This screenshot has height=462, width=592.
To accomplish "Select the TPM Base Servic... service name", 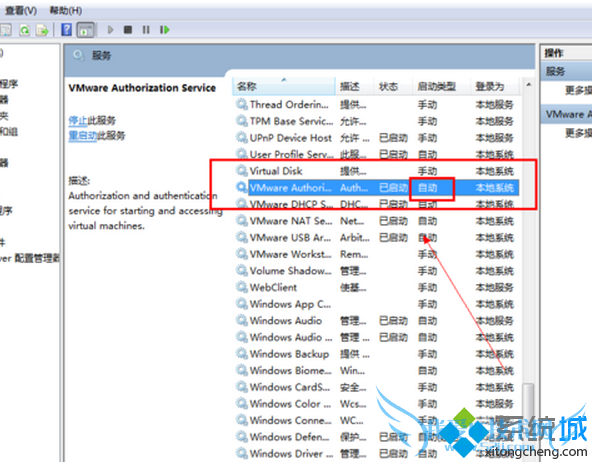I will tap(291, 121).
